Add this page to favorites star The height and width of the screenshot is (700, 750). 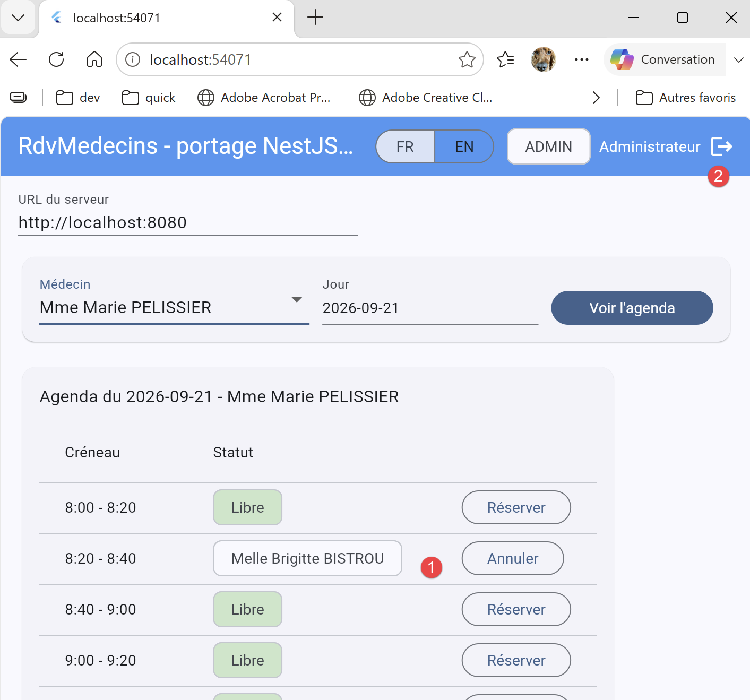[x=467, y=59]
